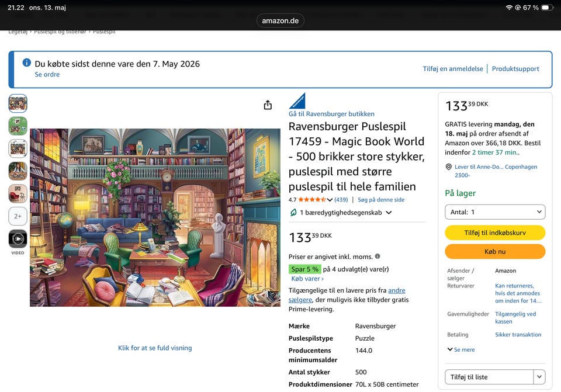Select thumbnail with red chair
The height and width of the screenshot is (392, 561).
point(18,193)
